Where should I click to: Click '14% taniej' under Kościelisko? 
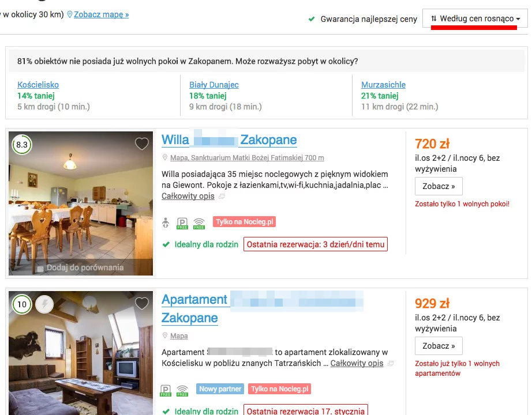point(36,96)
